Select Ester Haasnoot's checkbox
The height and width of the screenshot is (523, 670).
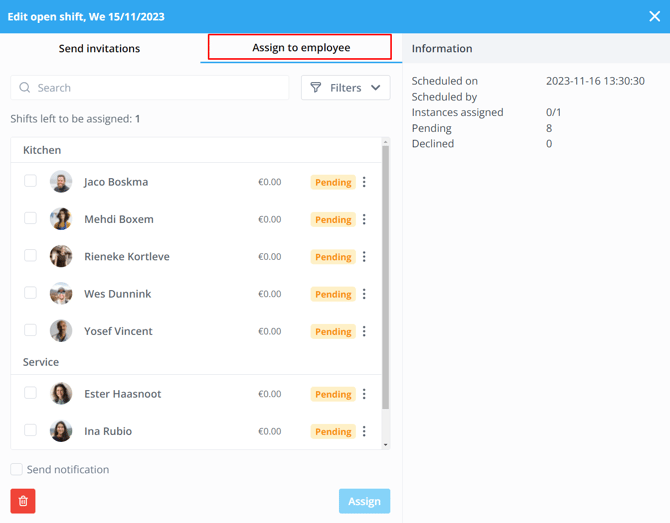pos(30,393)
